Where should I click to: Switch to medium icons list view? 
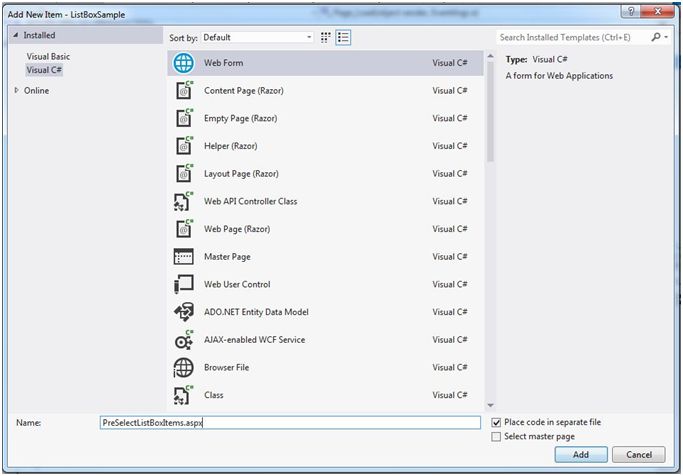pyautogui.click(x=343, y=37)
